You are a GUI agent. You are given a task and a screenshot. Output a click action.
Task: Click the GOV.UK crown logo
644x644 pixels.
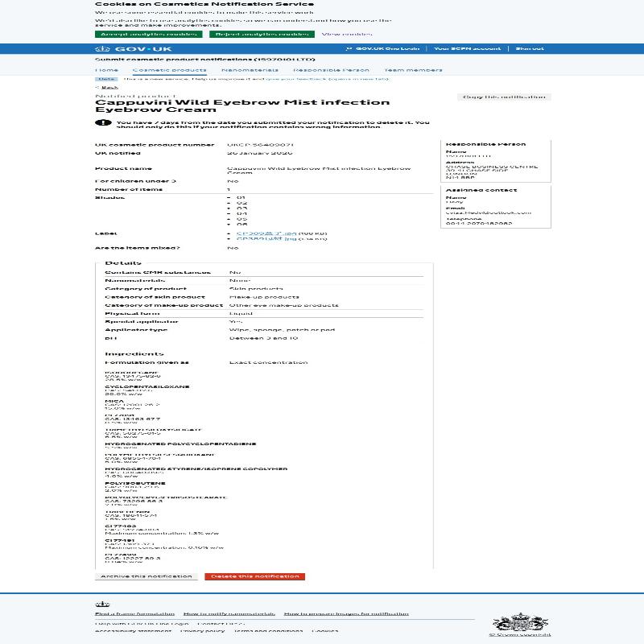101,48
